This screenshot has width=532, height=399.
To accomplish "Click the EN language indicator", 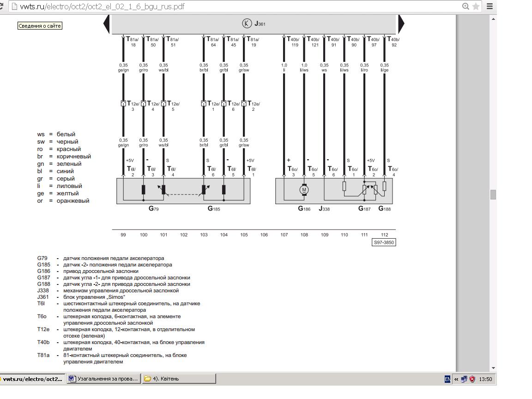I will point(447,379).
